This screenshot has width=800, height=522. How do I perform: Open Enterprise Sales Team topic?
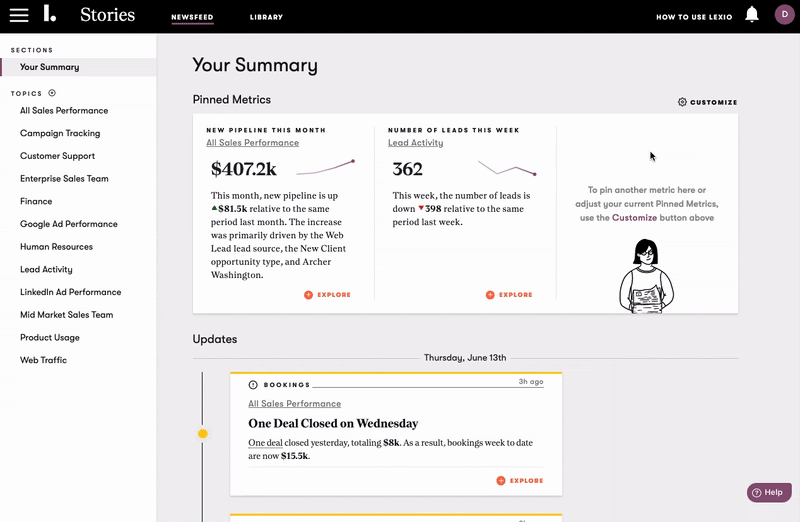click(x=64, y=179)
